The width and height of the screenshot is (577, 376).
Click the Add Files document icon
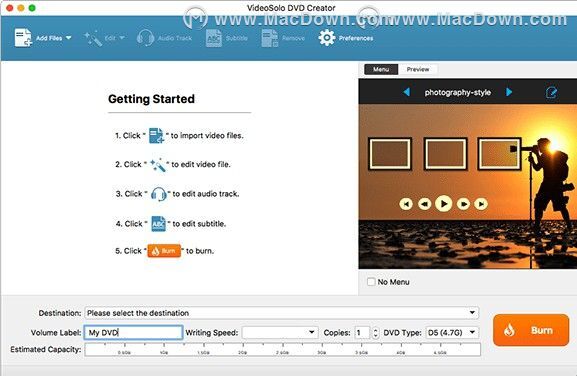coord(23,38)
